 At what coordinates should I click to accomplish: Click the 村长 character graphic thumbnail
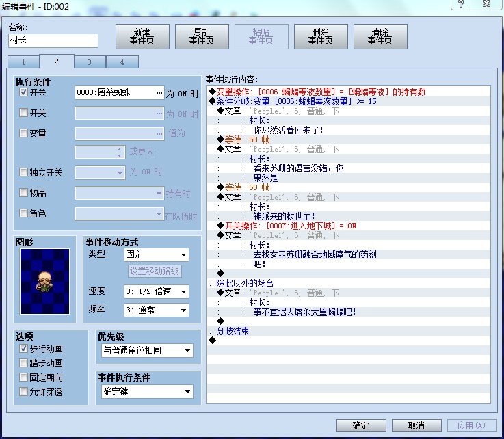[x=44, y=281]
